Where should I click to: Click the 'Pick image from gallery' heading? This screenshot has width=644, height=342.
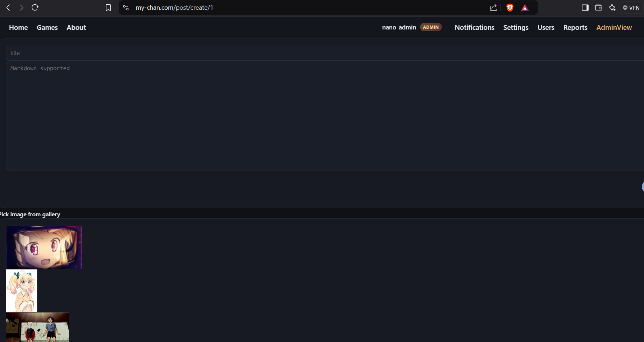pyautogui.click(x=30, y=214)
